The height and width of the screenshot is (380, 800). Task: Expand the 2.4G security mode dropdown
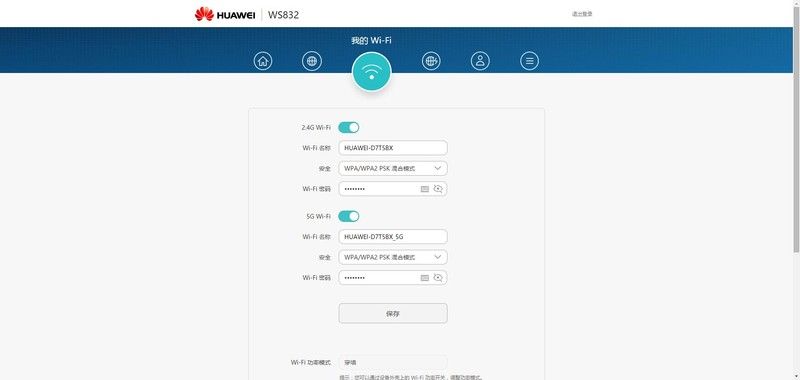tap(393, 168)
